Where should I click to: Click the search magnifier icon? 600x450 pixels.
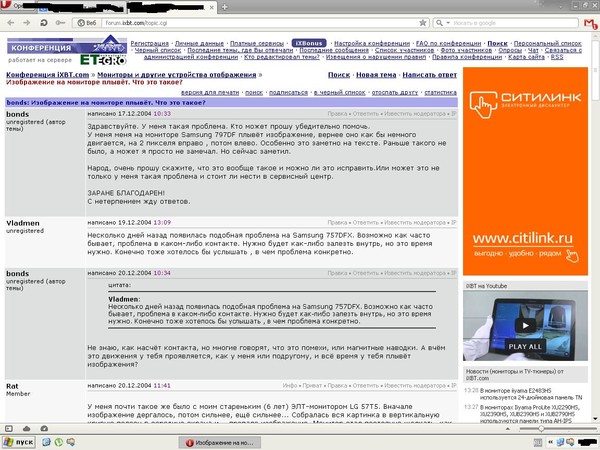440,23
